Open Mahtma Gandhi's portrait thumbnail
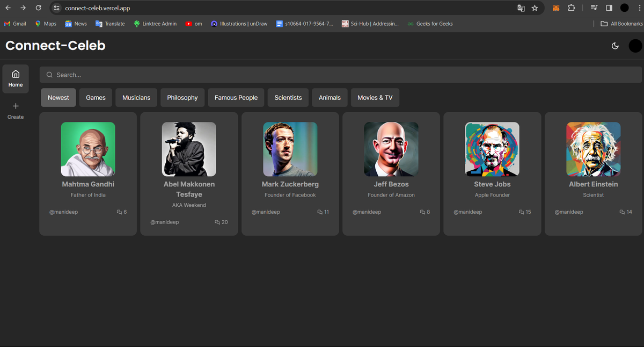This screenshot has height=347, width=644. click(x=88, y=149)
